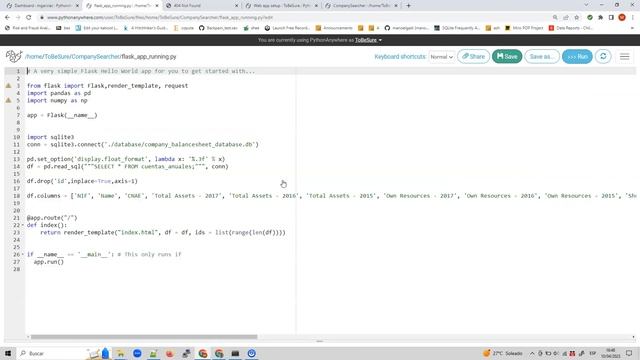The image size is (640, 360).
Task: Open the Windows notification center icon
Action: tap(629, 353)
